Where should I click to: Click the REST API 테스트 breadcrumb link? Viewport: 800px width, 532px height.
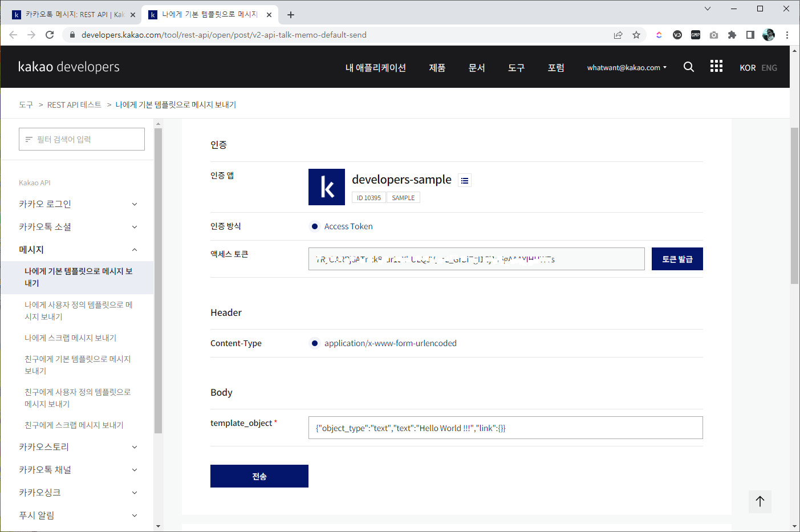74,105
